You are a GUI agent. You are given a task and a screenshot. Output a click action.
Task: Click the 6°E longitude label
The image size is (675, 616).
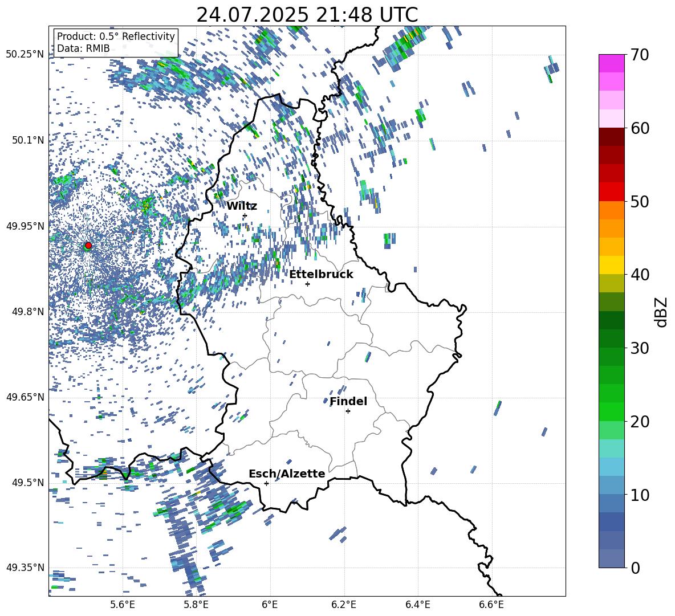[x=270, y=605]
